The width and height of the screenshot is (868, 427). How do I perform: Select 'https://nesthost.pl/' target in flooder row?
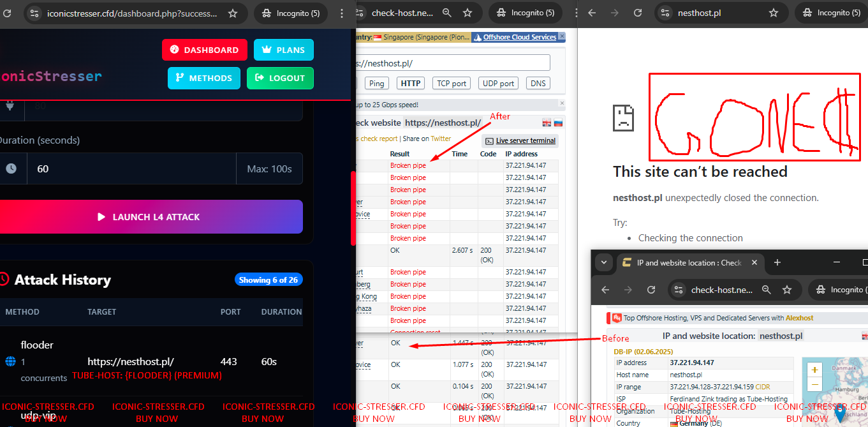click(131, 362)
